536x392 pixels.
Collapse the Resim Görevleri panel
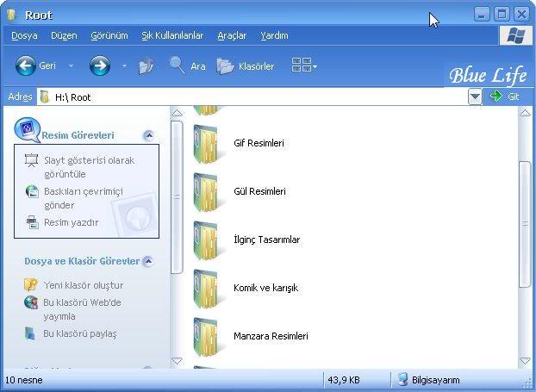click(149, 135)
